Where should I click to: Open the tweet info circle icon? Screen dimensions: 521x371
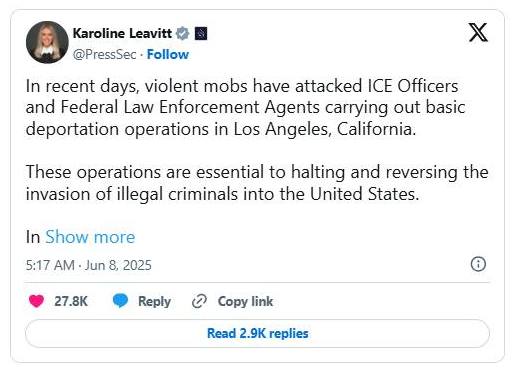[x=478, y=264]
